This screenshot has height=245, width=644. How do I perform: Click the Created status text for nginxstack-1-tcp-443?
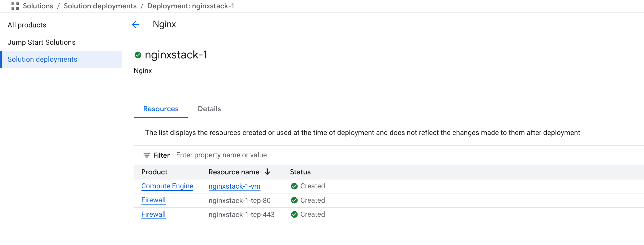(312, 215)
